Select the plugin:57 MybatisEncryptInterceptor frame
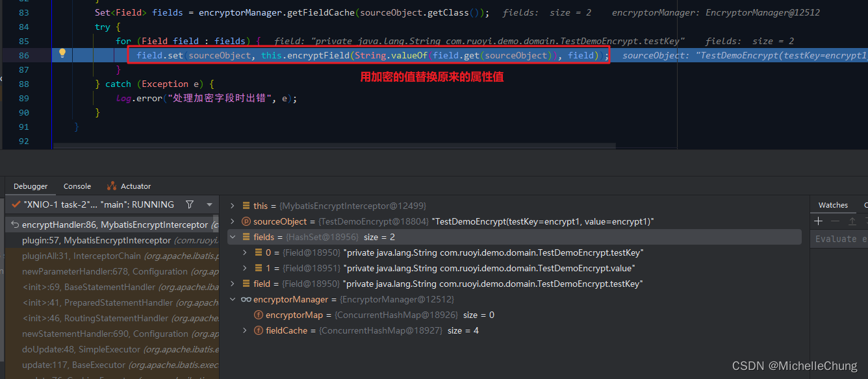Viewport: 868px width, 379px height. click(112, 240)
